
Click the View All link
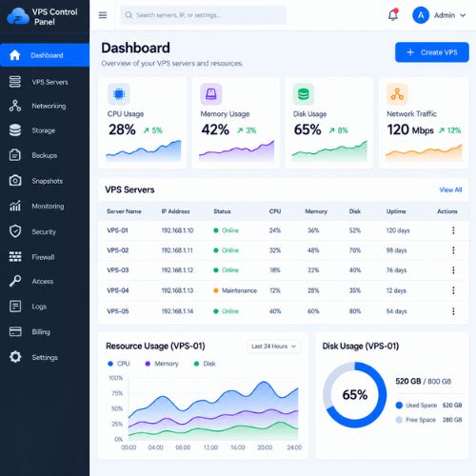click(x=450, y=189)
